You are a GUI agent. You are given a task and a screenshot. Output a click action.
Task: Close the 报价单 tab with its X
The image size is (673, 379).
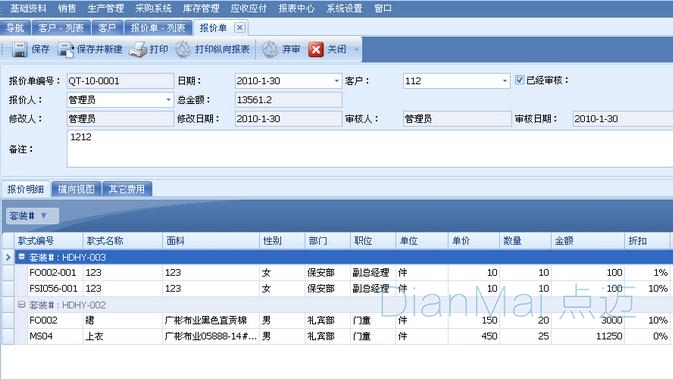[240, 28]
